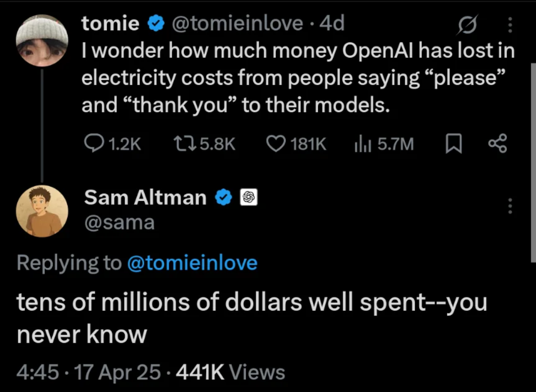Open Sam Altman's profile avatar
Screen dimensions: 536x392
[x=42, y=211]
